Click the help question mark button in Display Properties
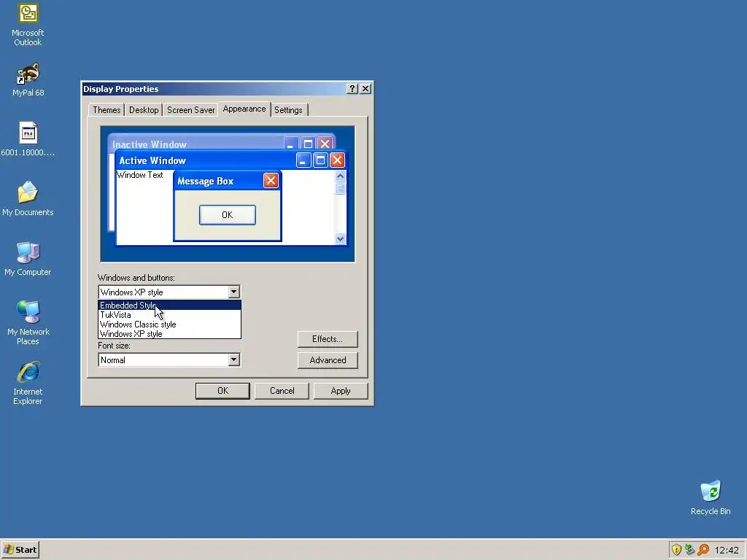747x560 pixels. pos(352,88)
